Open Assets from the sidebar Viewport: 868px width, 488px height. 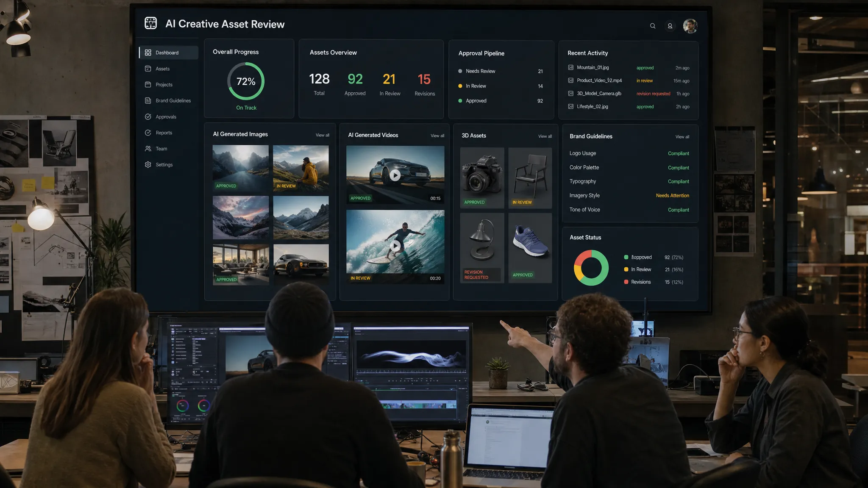pyautogui.click(x=162, y=69)
